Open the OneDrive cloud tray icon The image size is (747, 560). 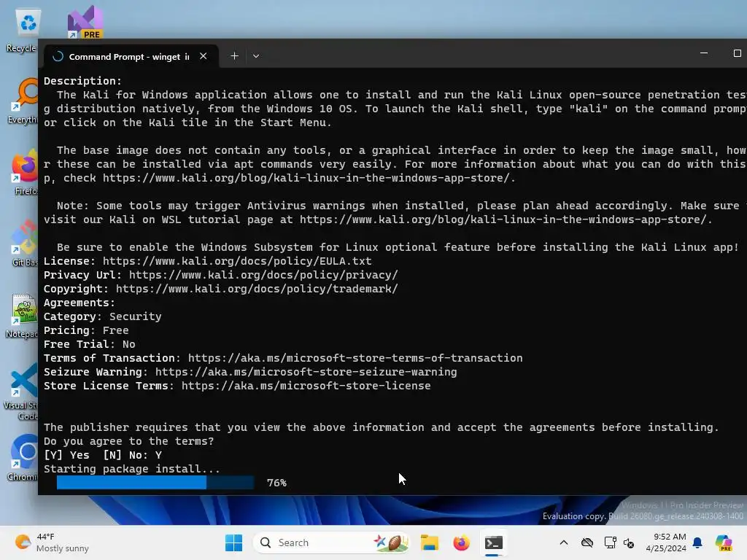(x=587, y=542)
